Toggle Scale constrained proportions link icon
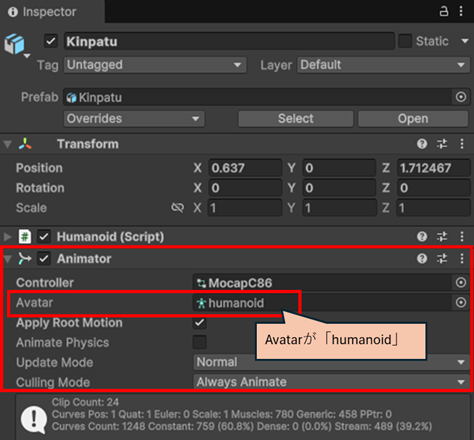This screenshot has width=474, height=440. point(177,208)
